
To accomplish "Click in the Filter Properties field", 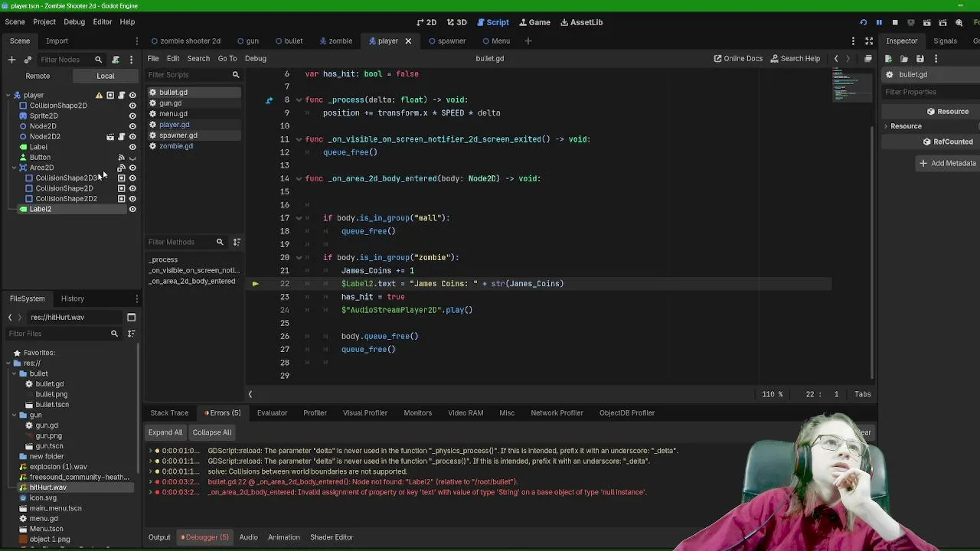I will [x=931, y=92].
